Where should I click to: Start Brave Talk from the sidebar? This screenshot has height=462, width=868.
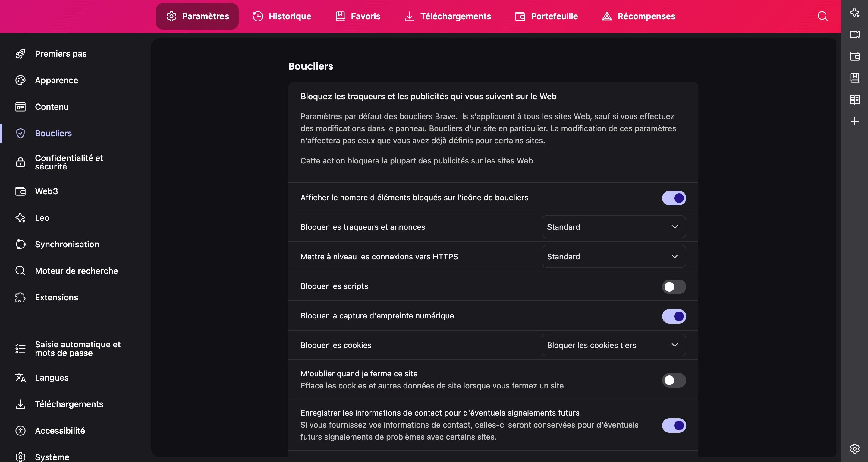click(x=855, y=34)
